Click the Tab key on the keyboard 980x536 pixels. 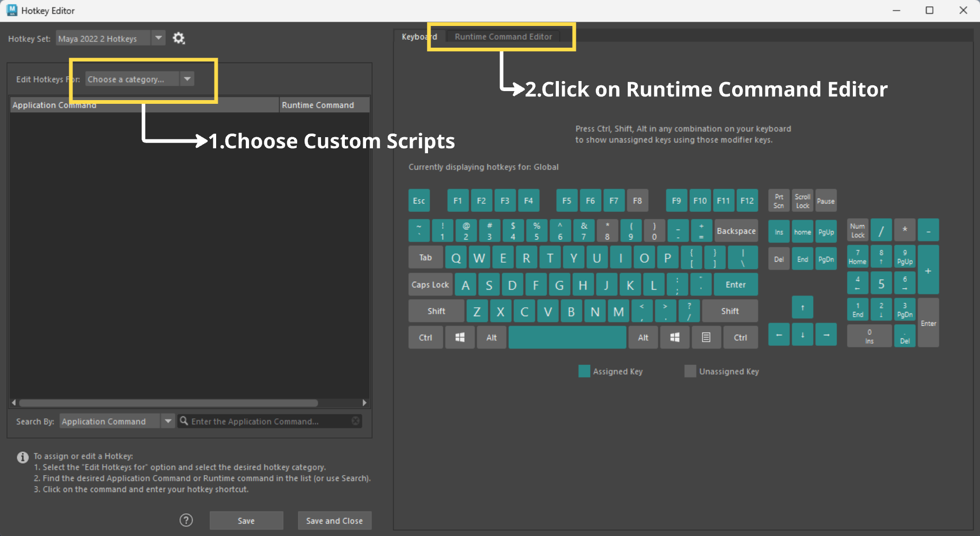click(425, 257)
